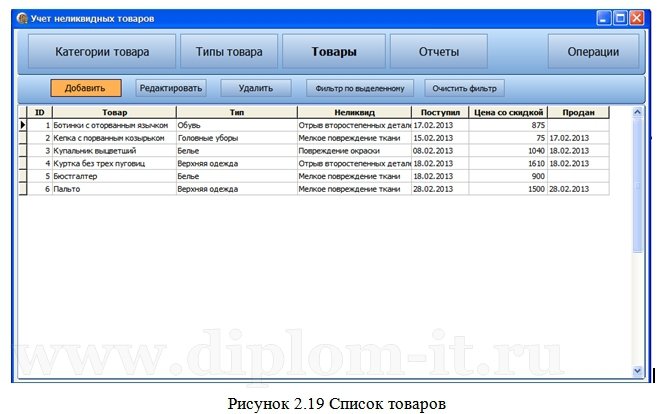This screenshot has width=665, height=414.
Task: Open the Отчеты section
Action: click(x=439, y=52)
